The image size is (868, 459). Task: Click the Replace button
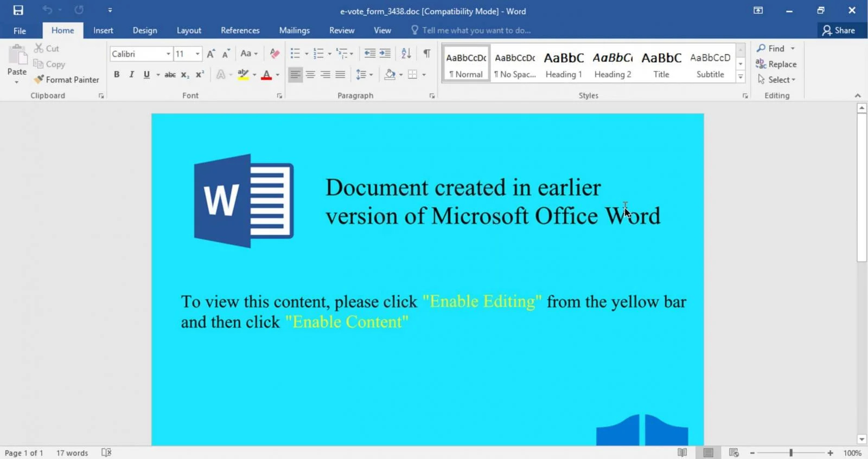pos(776,64)
